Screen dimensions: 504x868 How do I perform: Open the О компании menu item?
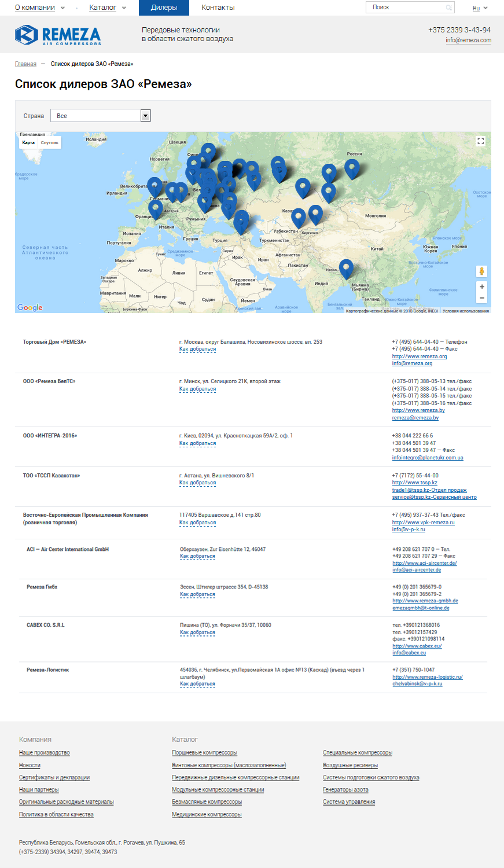click(35, 8)
